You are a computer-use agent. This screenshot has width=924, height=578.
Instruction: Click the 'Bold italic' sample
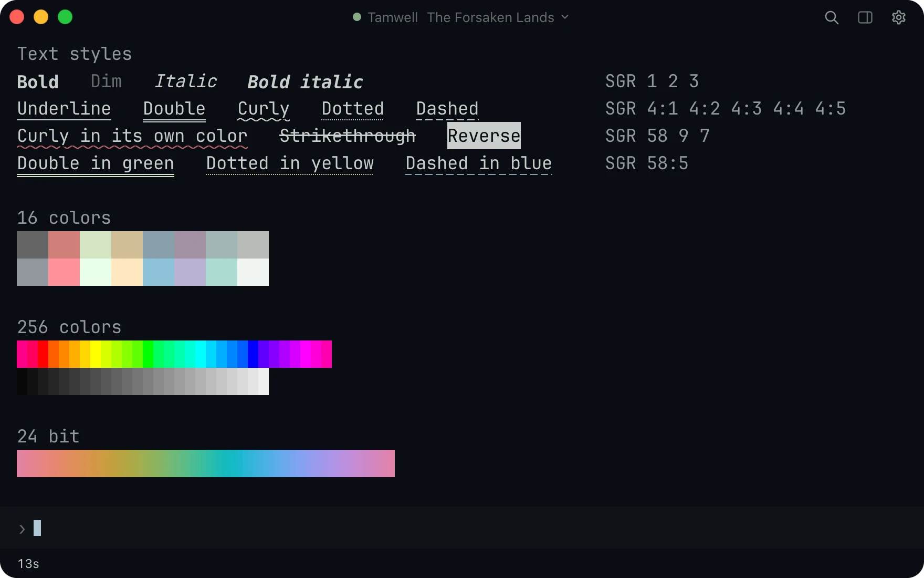304,81
